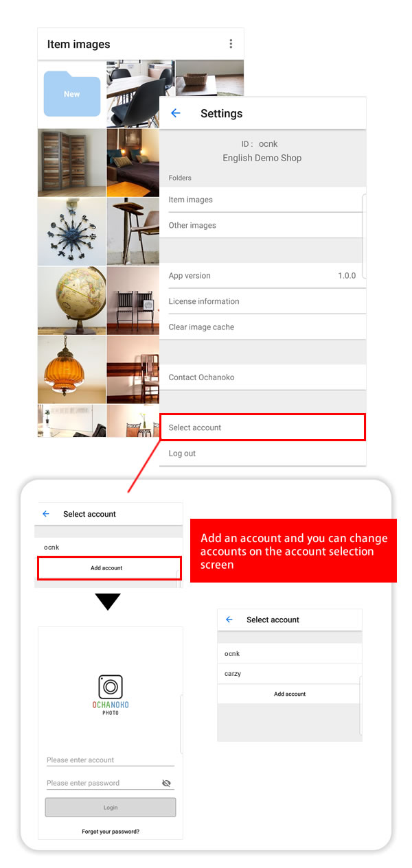This screenshot has width=412, height=868.
Task: Open Item images folder in Settings
Action: 262,200
